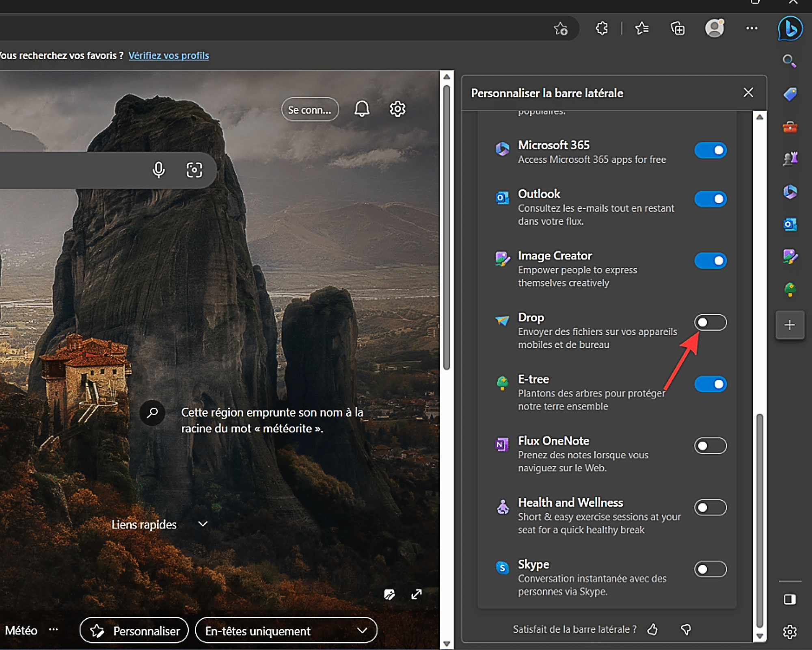Open the Bing chat icon
812x650 pixels.
pyautogui.click(x=790, y=28)
